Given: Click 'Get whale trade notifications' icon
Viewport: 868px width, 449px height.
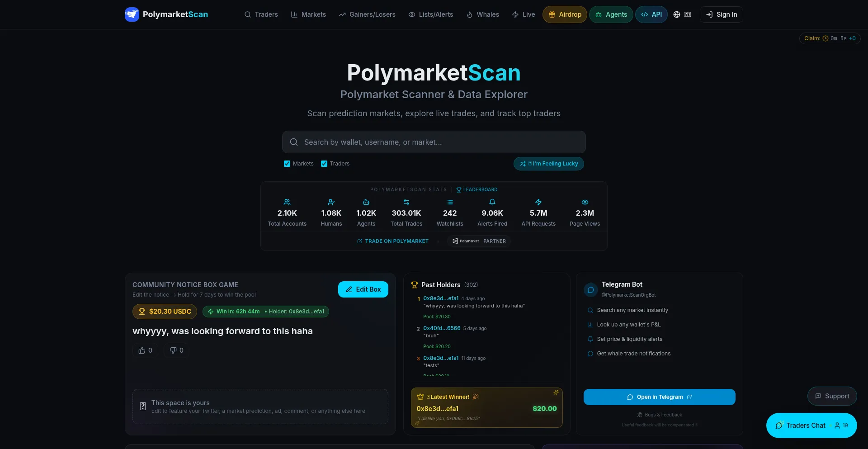Looking at the screenshot, I should click(x=590, y=354).
